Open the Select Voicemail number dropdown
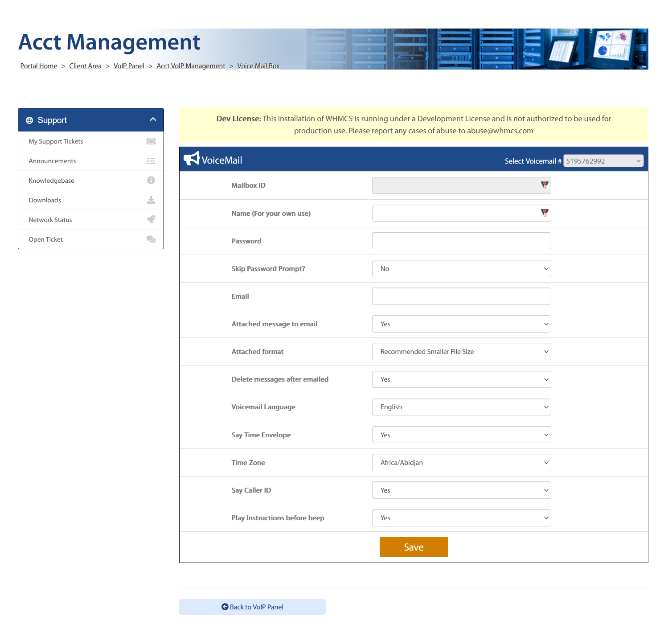 [x=603, y=161]
